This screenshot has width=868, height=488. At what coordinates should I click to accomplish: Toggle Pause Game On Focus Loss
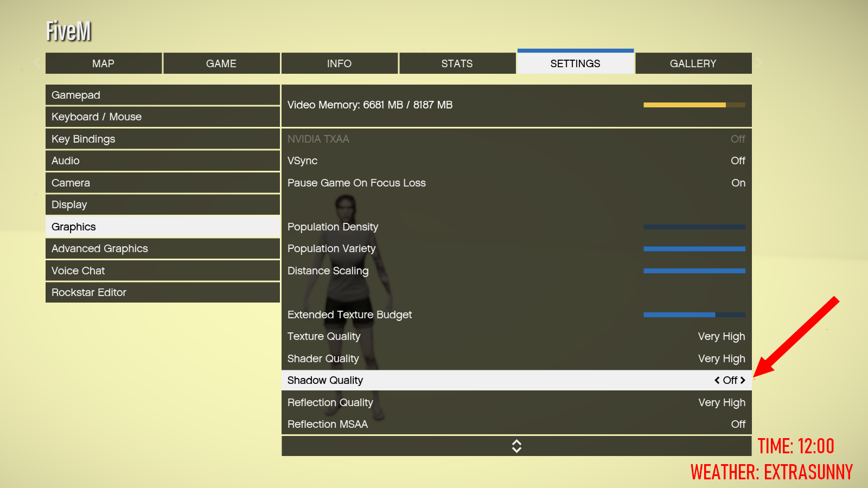click(x=516, y=183)
